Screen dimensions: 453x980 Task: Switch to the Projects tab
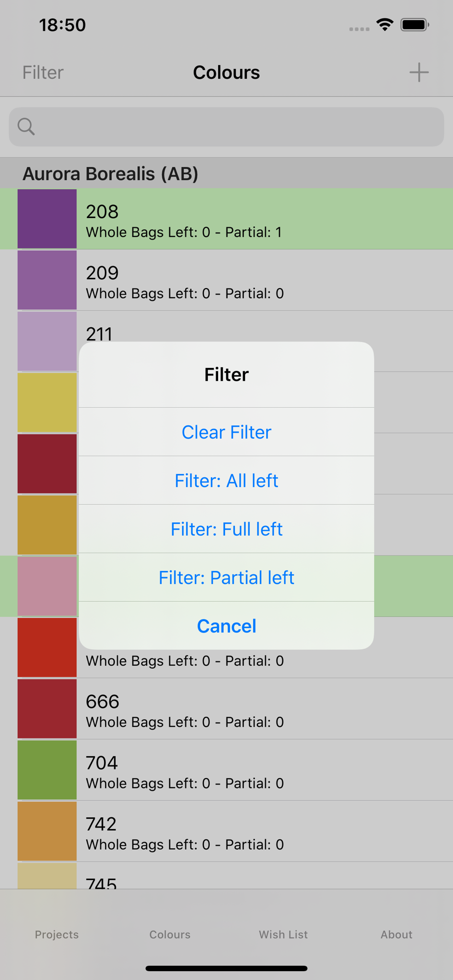pyautogui.click(x=57, y=934)
